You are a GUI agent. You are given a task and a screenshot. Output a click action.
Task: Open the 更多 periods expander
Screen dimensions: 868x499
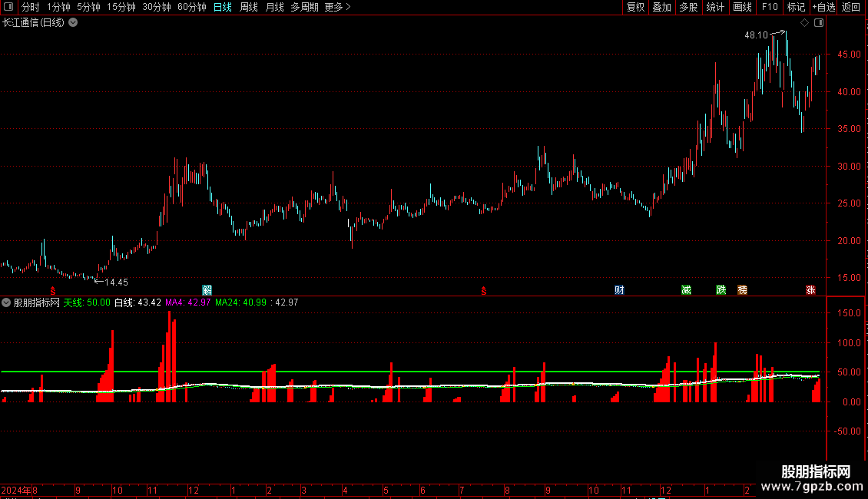338,7
